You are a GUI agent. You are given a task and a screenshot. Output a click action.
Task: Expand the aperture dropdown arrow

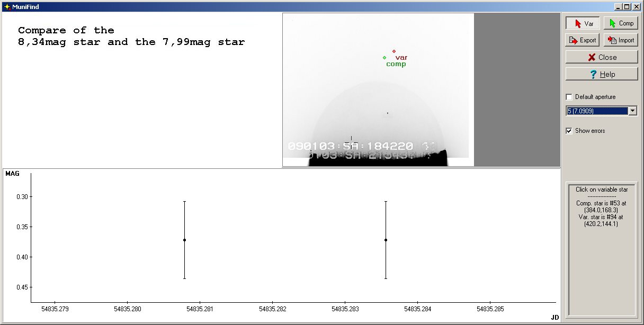click(x=632, y=111)
